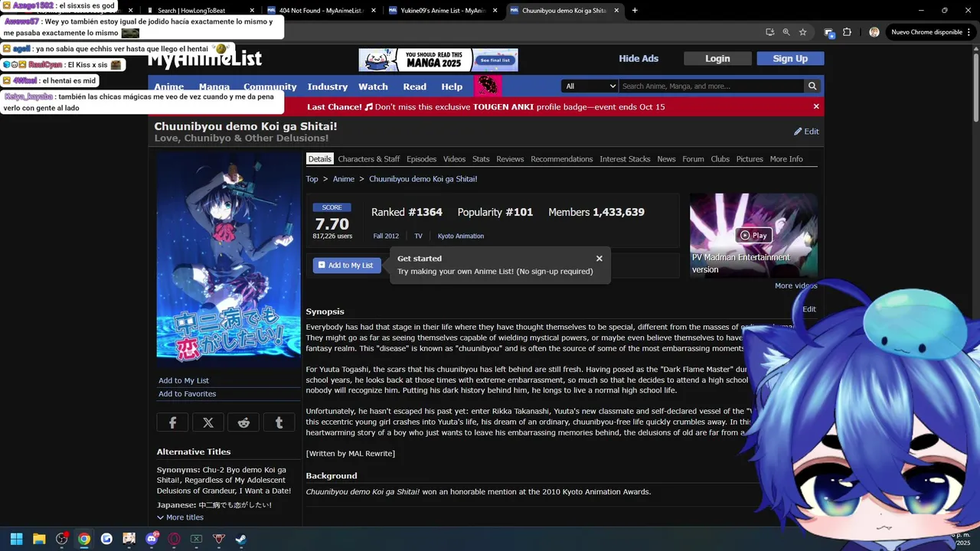This screenshot has width=980, height=551.
Task: Open the Kyoto Animation studio link
Action: (461, 236)
